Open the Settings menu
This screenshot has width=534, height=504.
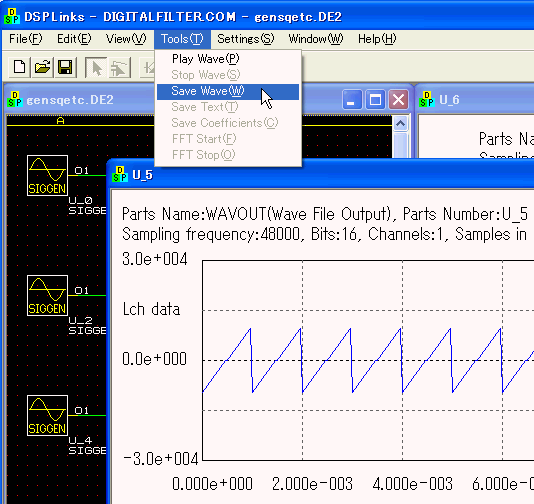(246, 39)
